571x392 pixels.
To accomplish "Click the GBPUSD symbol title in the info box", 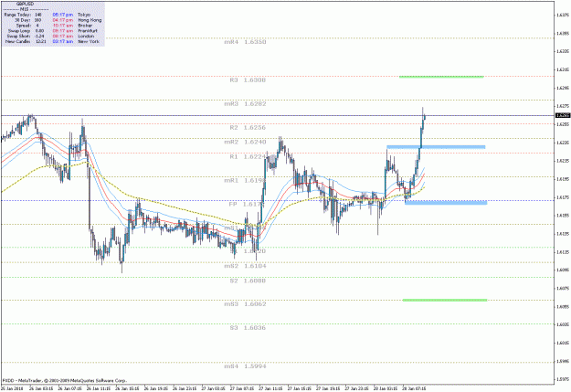I will [26, 4].
